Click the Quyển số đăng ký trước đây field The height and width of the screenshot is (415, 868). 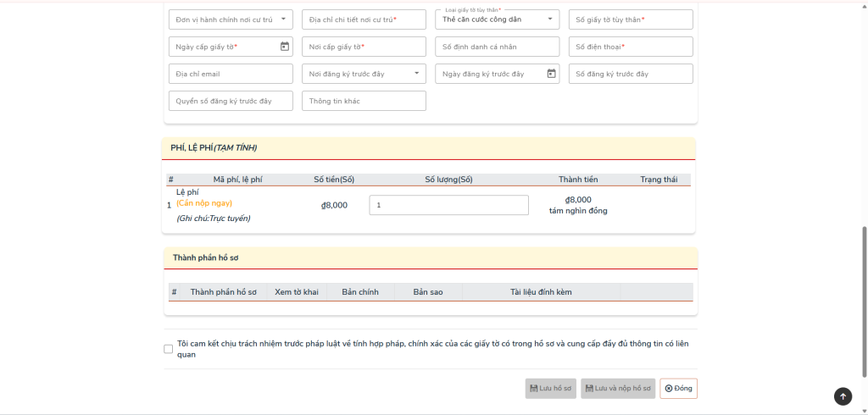pos(231,101)
